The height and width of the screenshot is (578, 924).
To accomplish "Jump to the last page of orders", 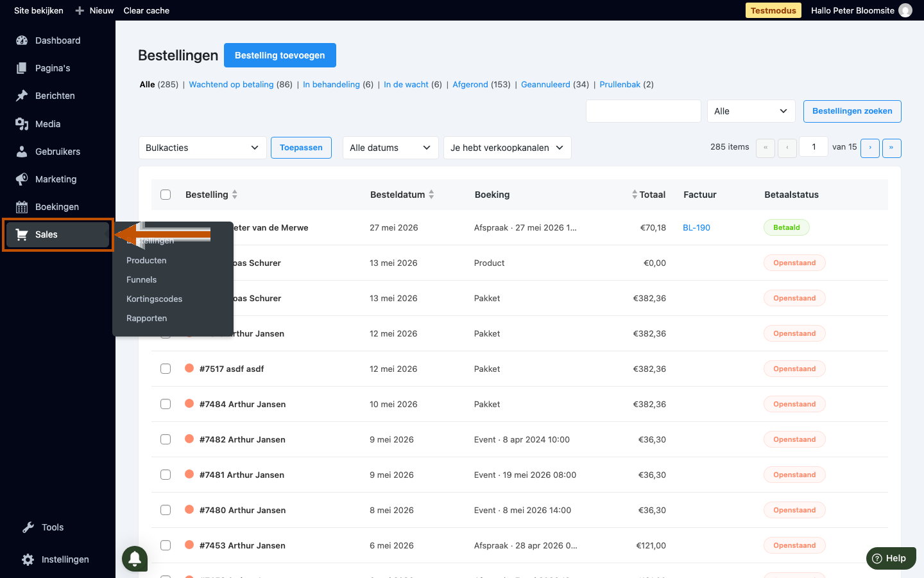I will (892, 148).
